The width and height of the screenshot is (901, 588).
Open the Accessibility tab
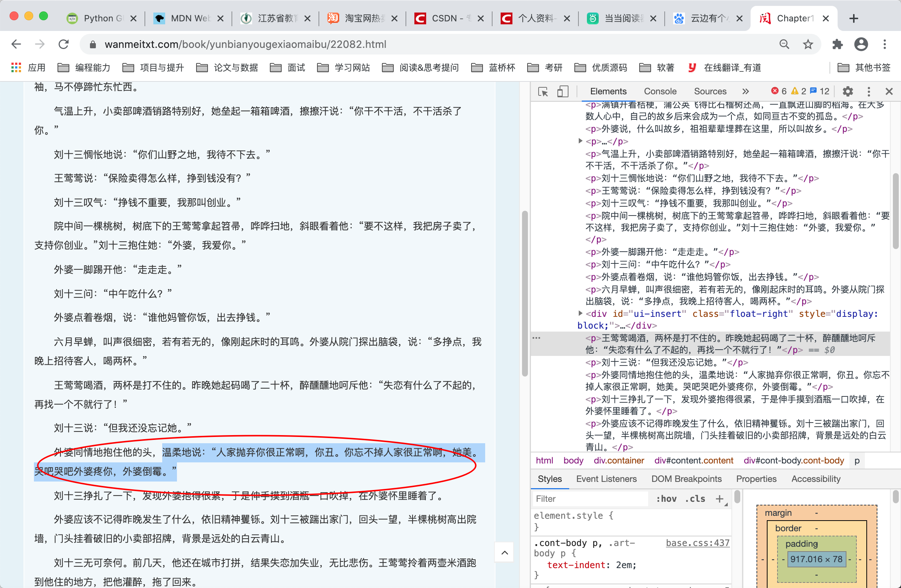point(816,479)
